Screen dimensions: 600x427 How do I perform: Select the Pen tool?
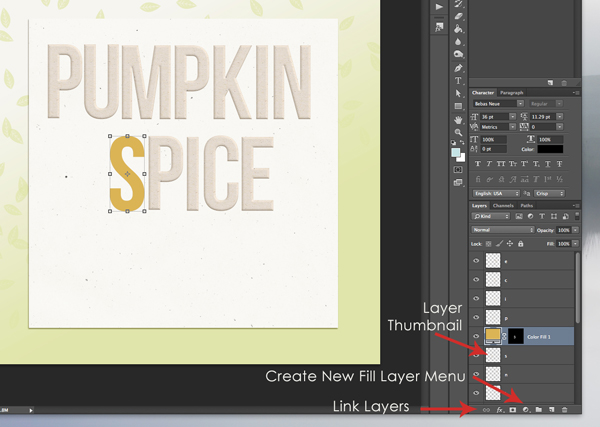coord(458,67)
